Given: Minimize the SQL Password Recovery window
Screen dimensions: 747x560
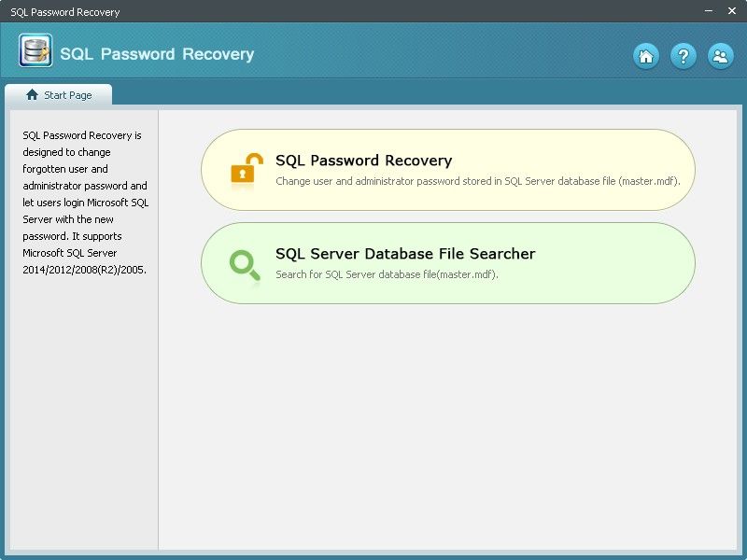Looking at the screenshot, I should click(x=709, y=10).
